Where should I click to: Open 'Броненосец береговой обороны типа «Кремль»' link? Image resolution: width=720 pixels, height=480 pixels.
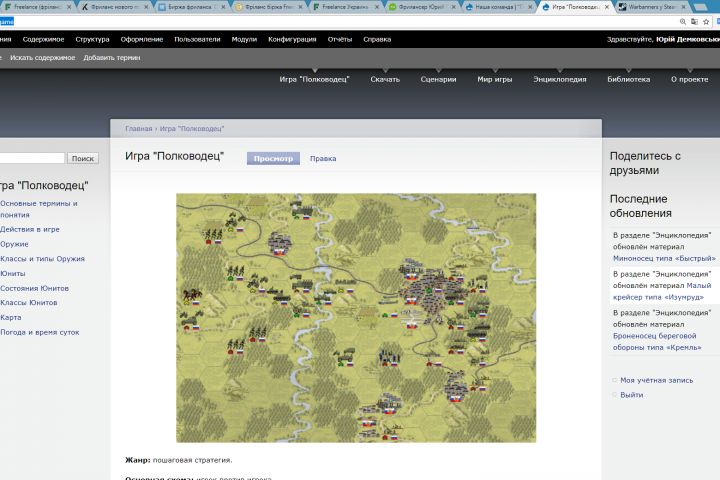[657, 342]
